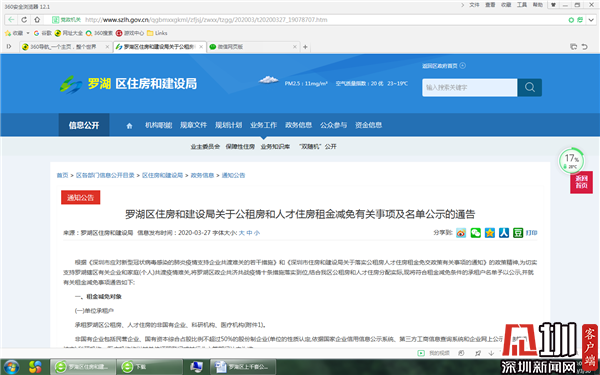This screenshot has height=375, width=600.
Task: Share to Qzone star icon
Action: tap(490, 233)
